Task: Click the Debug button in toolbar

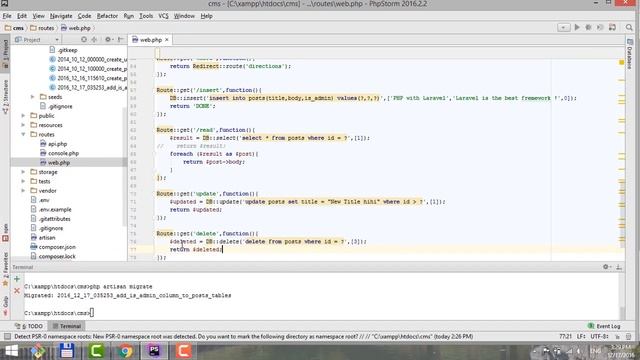Action: (589, 27)
